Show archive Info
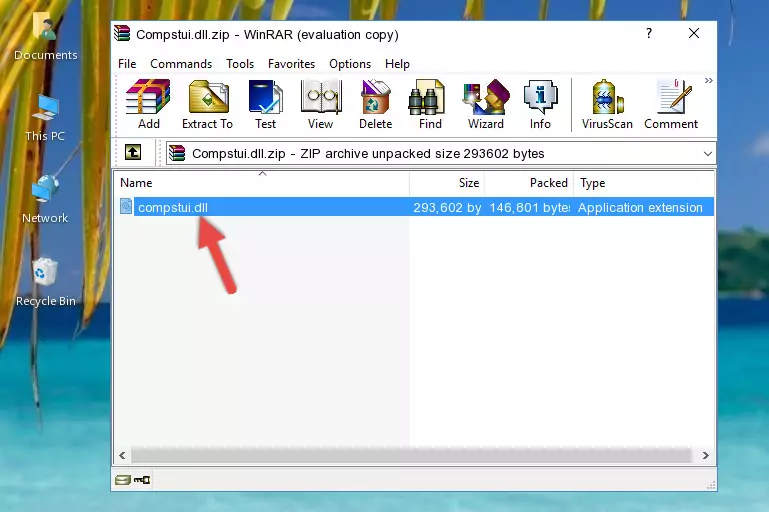 pyautogui.click(x=540, y=104)
